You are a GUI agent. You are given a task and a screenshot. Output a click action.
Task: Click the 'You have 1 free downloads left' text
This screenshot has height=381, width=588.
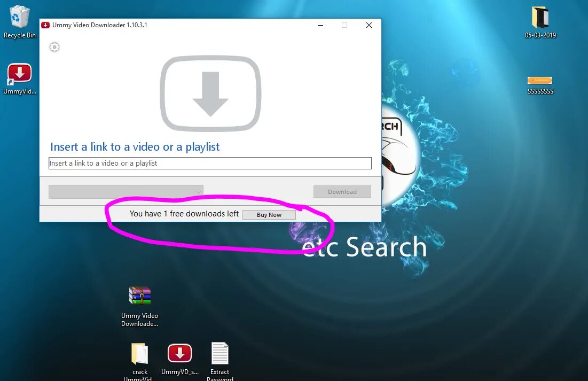pyautogui.click(x=184, y=214)
